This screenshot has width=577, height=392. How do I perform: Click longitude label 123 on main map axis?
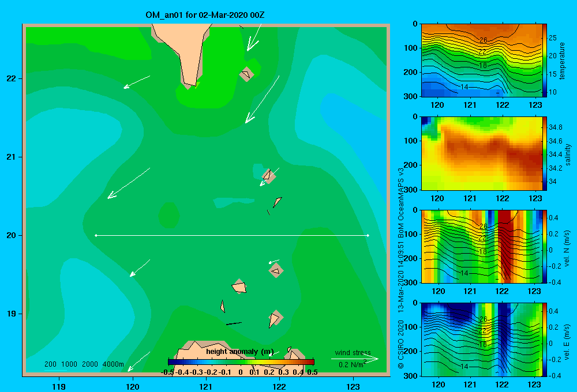tap(353, 386)
